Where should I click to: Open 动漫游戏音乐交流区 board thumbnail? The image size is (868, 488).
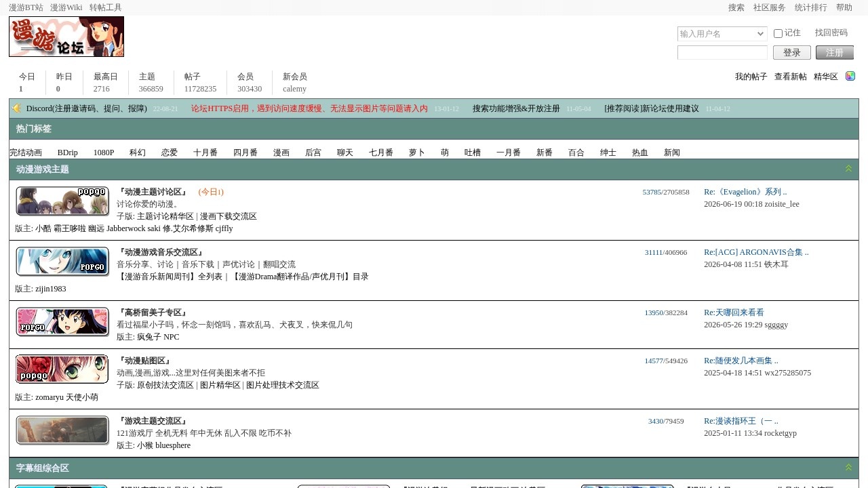click(x=62, y=262)
